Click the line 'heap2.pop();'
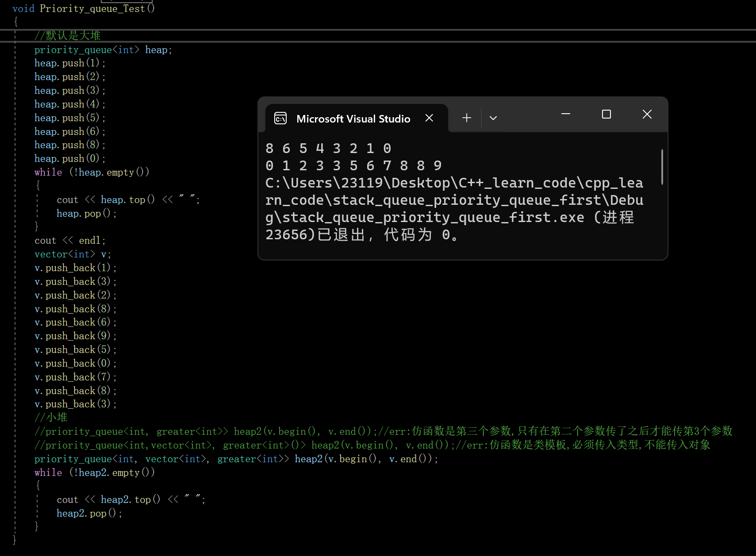 (x=89, y=514)
